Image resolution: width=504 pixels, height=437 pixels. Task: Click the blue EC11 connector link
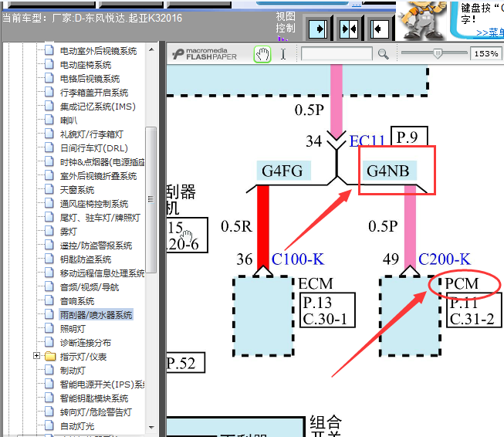click(x=367, y=141)
